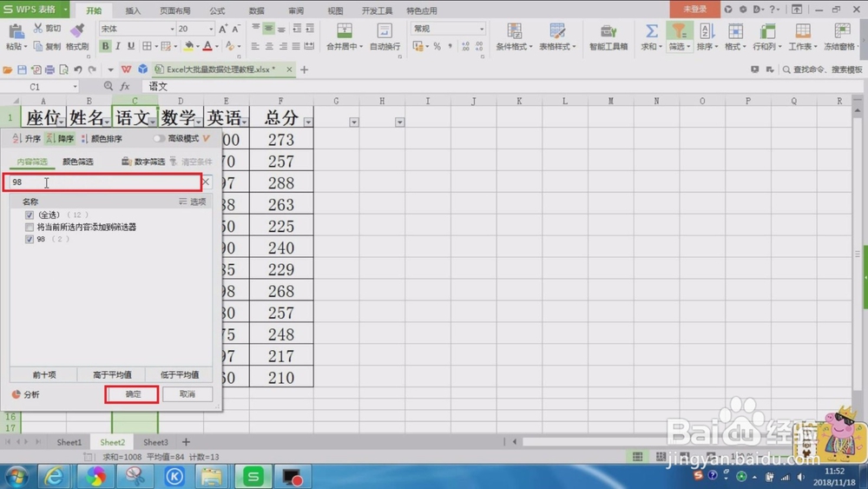
Task: Open the number format dropdown (常规)
Action: [482, 29]
